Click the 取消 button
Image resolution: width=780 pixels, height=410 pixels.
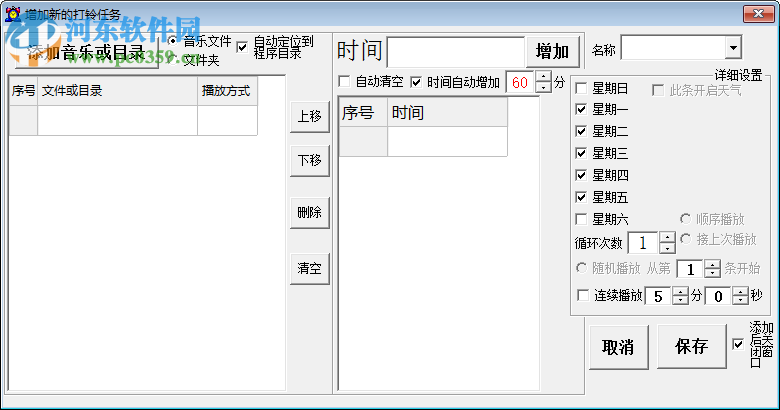pos(619,347)
